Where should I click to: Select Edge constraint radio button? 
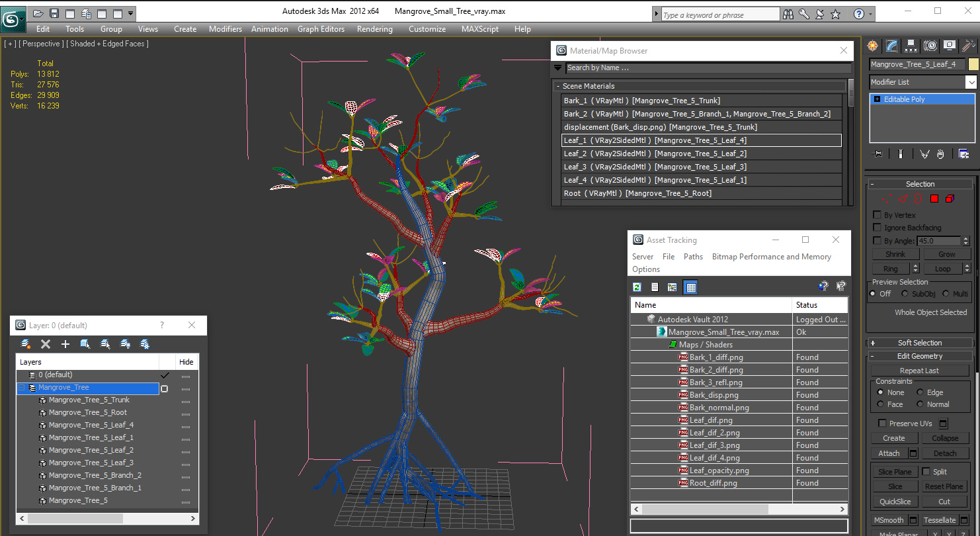(920, 392)
